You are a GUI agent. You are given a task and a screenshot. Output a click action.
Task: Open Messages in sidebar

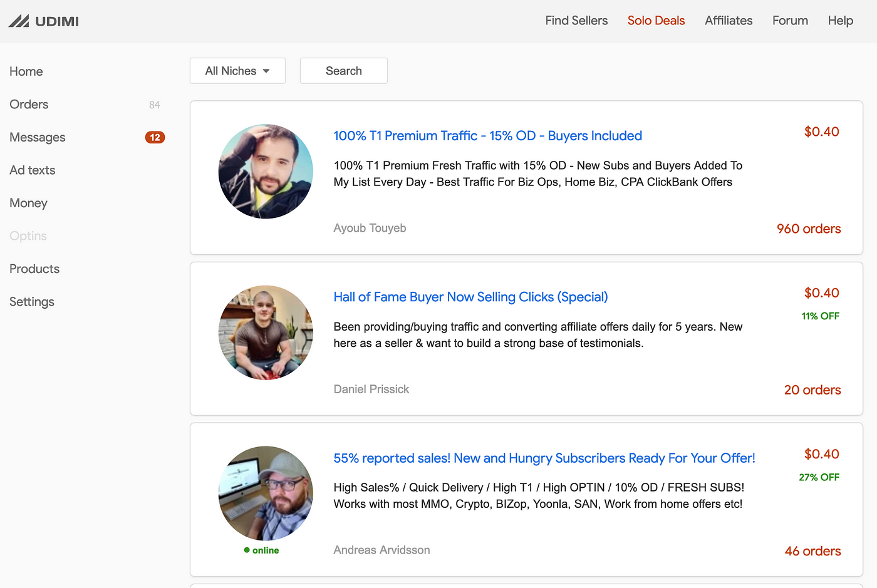(x=38, y=137)
